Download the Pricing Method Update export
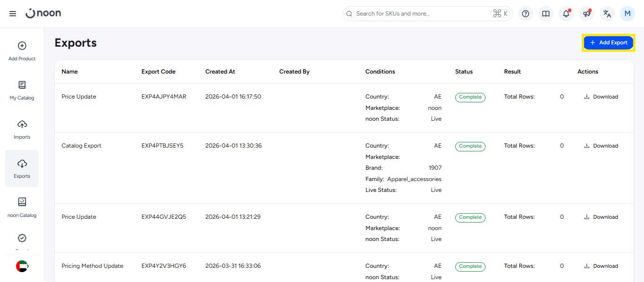The image size is (644, 282). [x=601, y=266]
